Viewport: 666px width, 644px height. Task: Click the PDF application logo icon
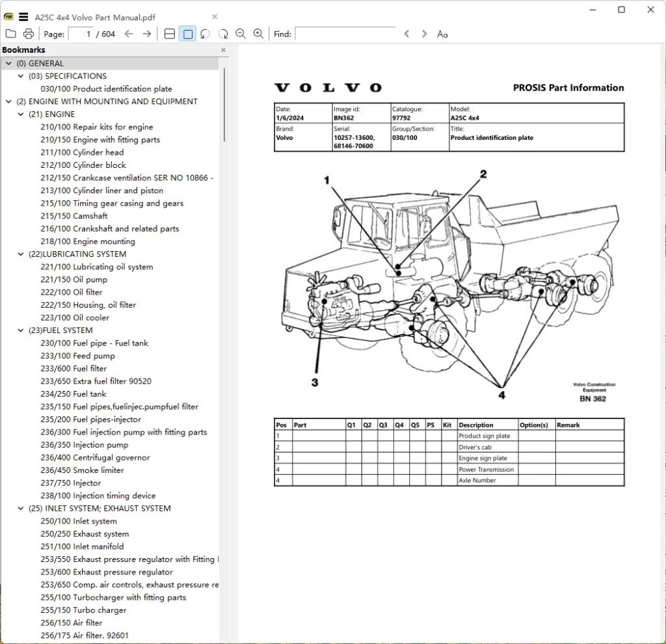pyautogui.click(x=8, y=17)
